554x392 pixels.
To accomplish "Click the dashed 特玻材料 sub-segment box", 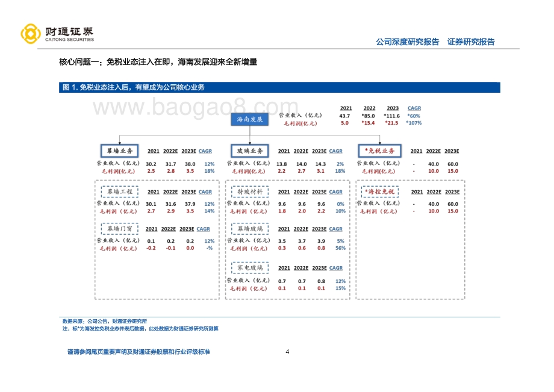I will (x=250, y=191).
